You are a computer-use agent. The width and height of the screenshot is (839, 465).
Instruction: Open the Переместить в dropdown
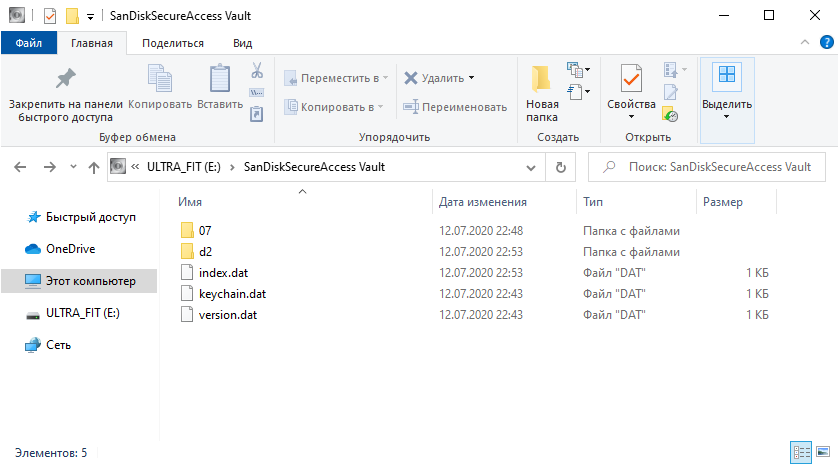point(336,78)
